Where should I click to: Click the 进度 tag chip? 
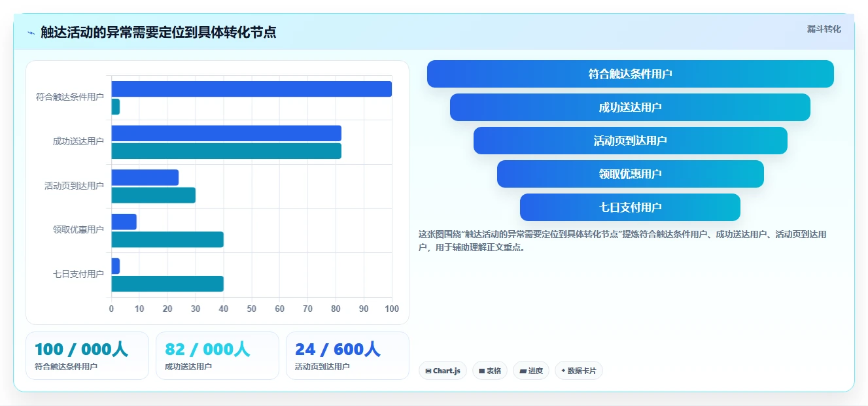click(x=531, y=371)
